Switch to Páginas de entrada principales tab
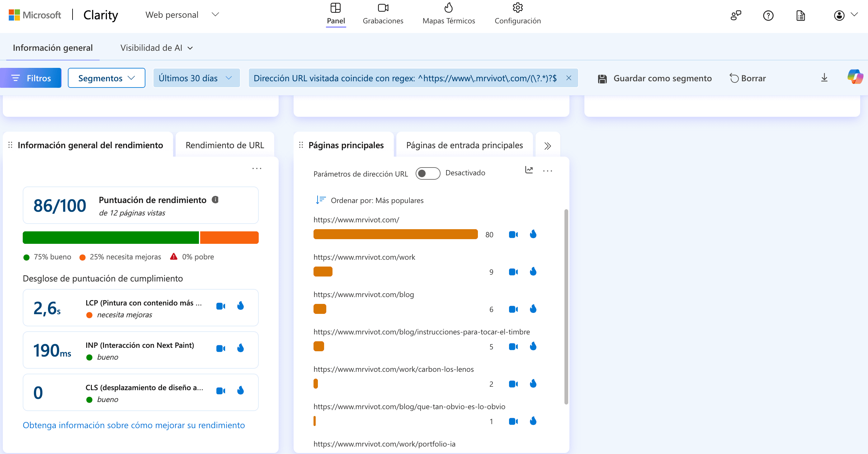The width and height of the screenshot is (868, 454). pos(464,145)
